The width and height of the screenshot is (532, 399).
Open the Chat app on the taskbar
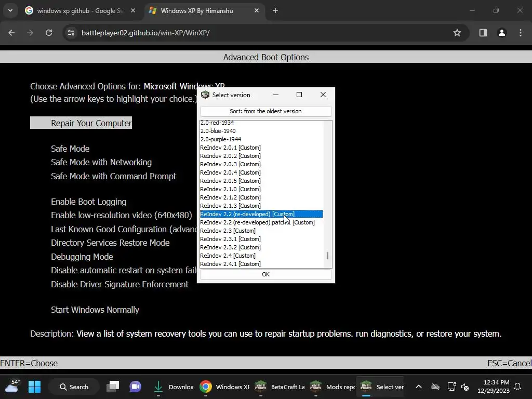pos(135,387)
